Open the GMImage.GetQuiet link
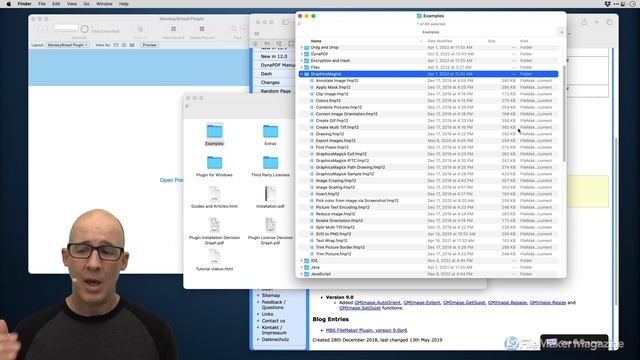The width and height of the screenshot is (640, 360). tap(464, 302)
